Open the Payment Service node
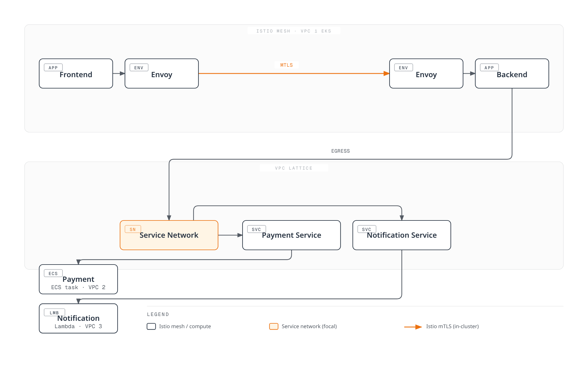 pyautogui.click(x=291, y=235)
